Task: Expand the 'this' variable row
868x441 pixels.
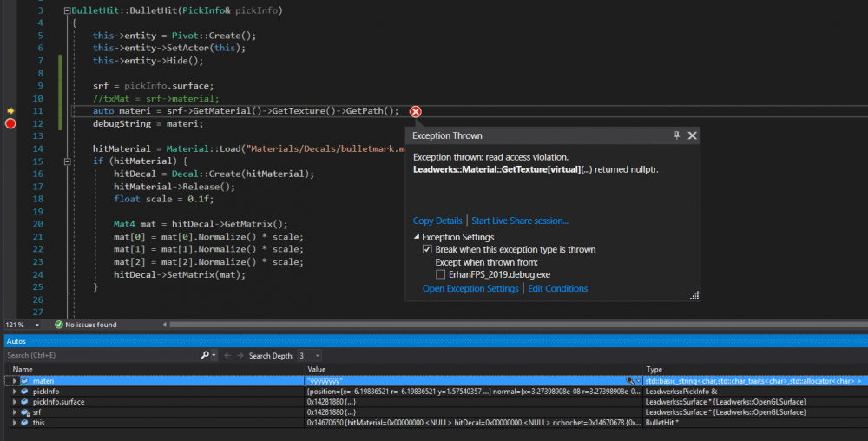Action: tap(14, 423)
